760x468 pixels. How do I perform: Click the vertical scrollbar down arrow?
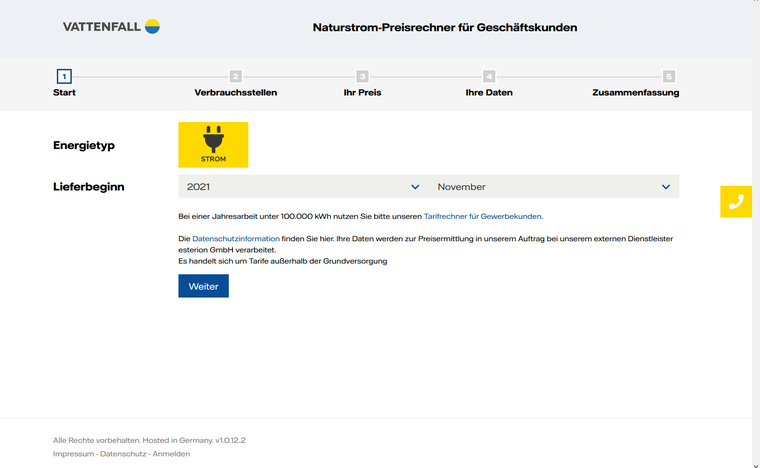[756, 465]
